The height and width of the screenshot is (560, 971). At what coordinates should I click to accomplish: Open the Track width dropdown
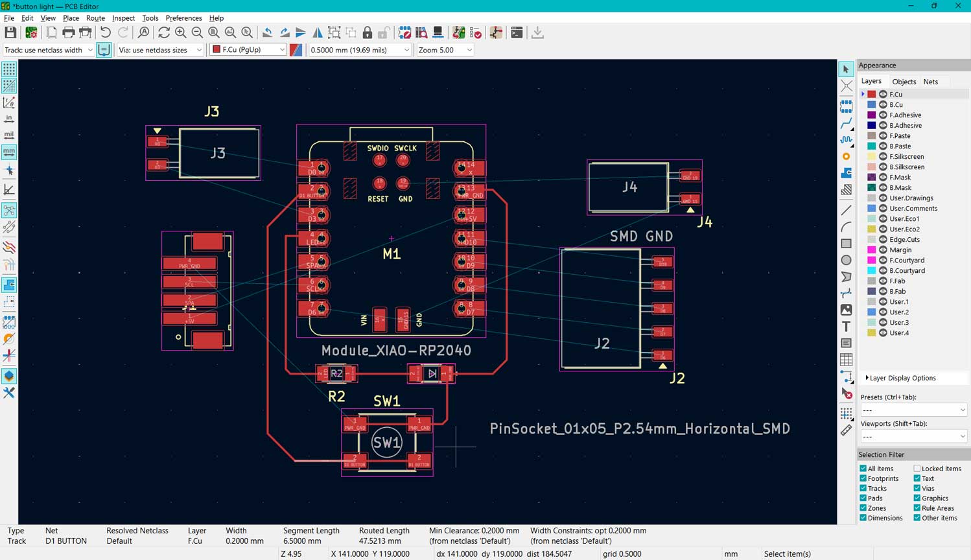[x=49, y=50]
